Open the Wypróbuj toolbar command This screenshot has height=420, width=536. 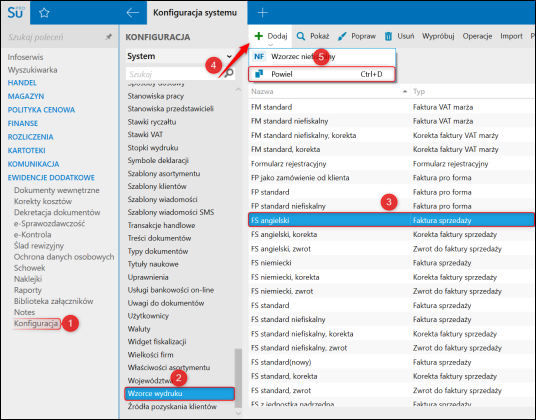tap(438, 36)
